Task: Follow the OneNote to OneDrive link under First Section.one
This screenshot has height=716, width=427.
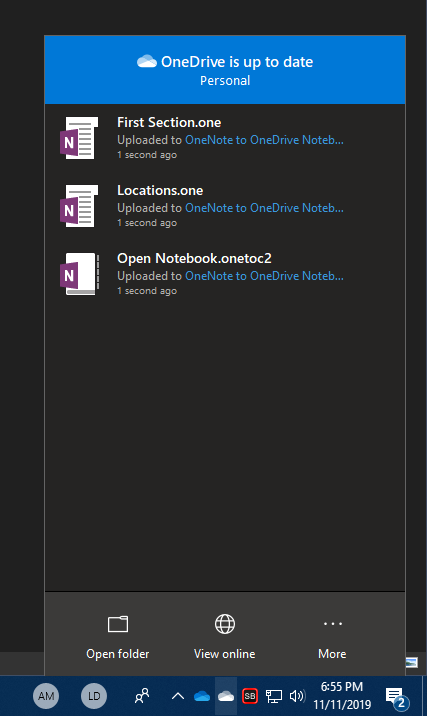Action: [264, 140]
